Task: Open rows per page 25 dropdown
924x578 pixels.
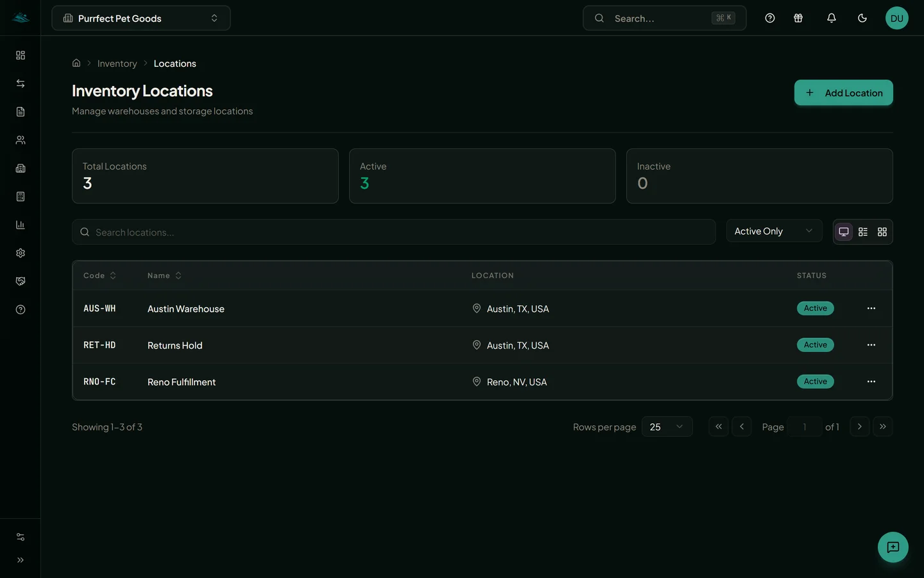Action: point(667,426)
